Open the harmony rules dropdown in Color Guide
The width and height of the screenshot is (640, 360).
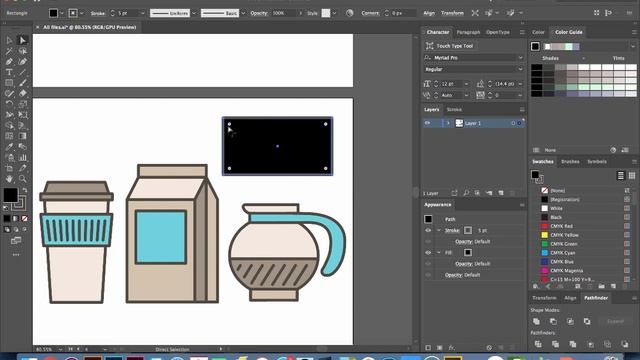click(633, 47)
